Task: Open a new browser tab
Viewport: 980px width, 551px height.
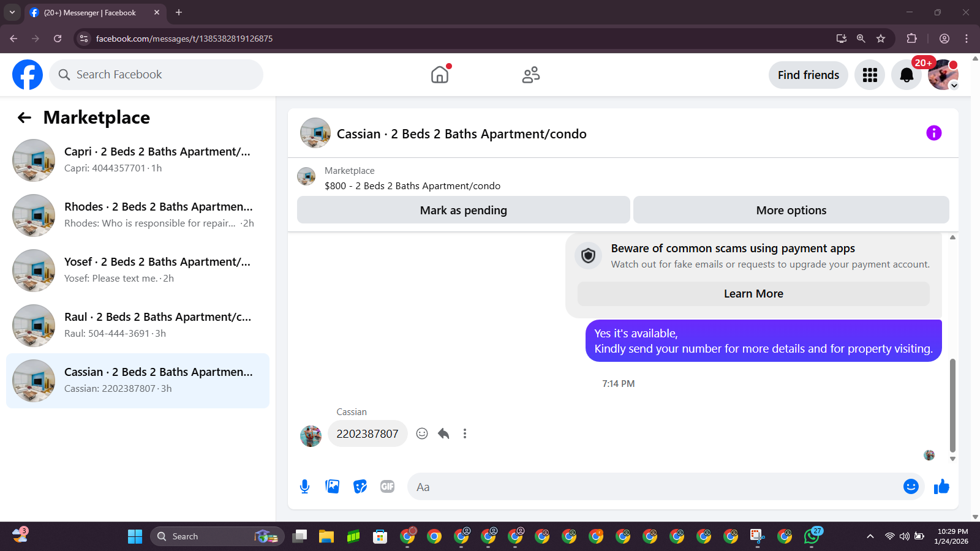Action: [x=179, y=12]
